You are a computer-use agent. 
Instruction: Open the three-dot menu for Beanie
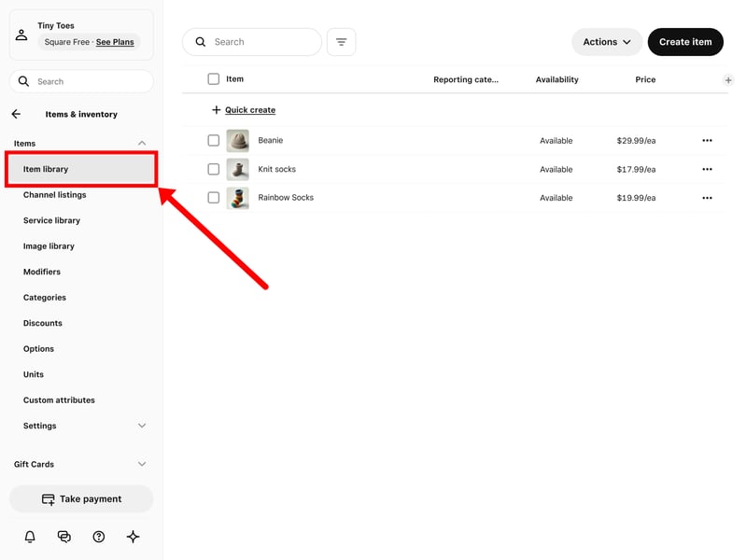(707, 141)
